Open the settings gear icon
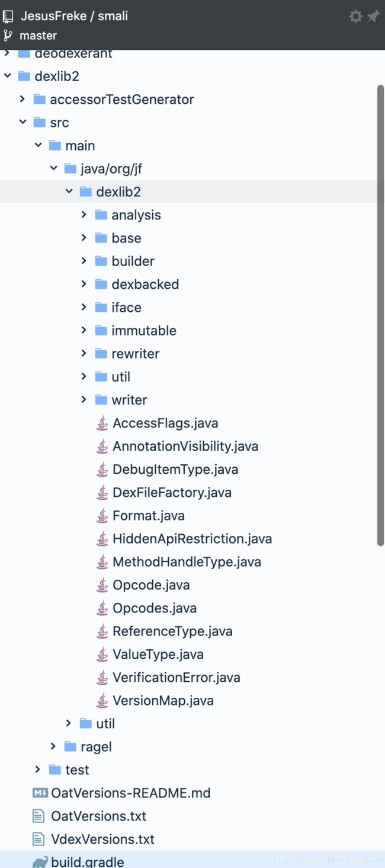Screen dimensions: 385x868 tap(355, 16)
